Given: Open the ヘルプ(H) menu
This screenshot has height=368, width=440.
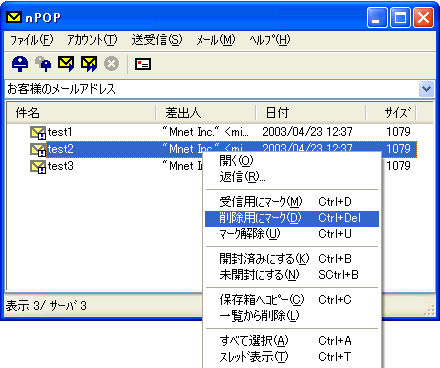Looking at the screenshot, I should click(270, 40).
